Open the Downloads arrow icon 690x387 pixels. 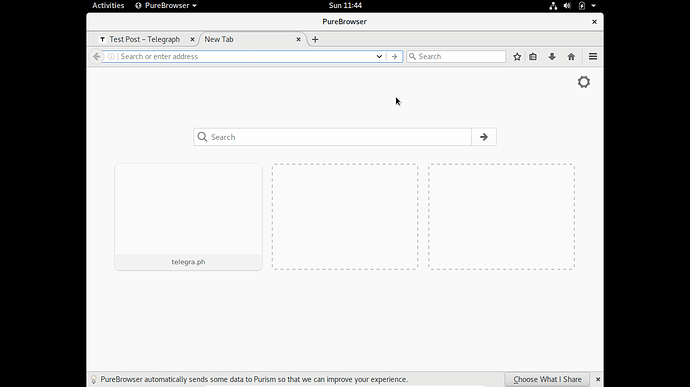click(x=552, y=56)
